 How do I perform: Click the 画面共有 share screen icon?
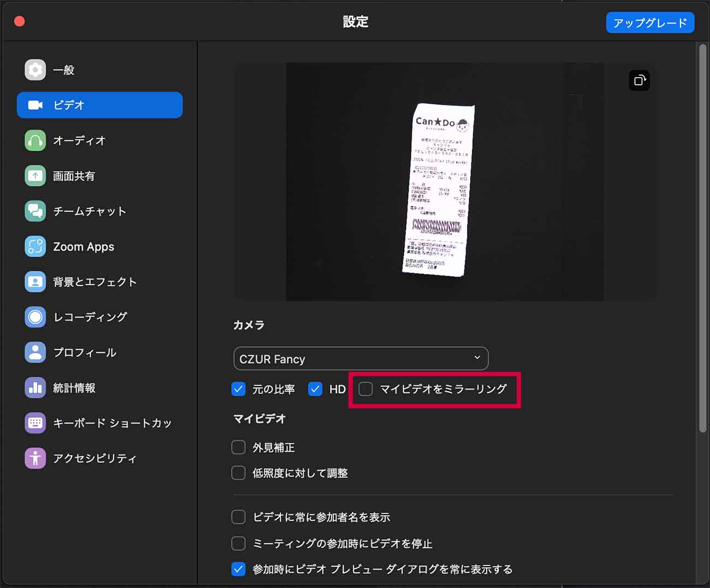35,176
